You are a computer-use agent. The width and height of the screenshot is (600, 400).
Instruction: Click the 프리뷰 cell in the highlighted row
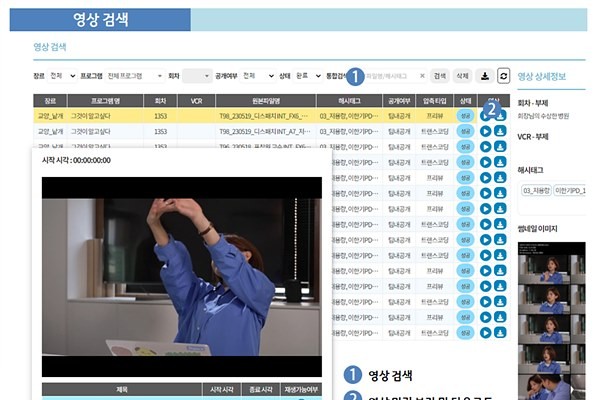435,116
